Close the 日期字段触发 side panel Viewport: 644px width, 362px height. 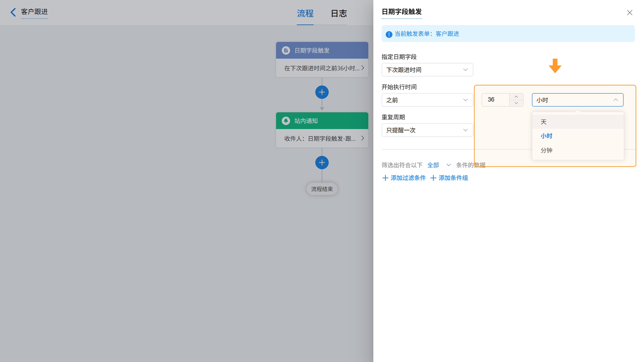coord(630,13)
